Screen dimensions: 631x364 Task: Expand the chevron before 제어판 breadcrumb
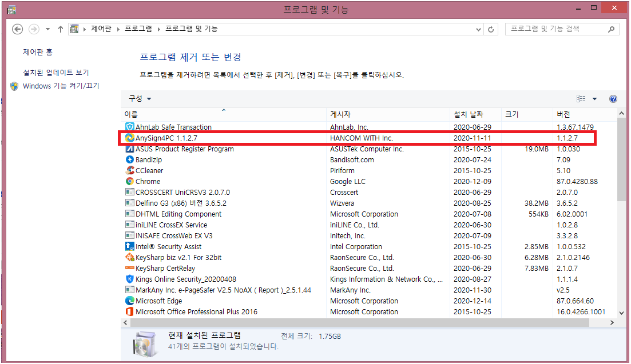(85, 29)
